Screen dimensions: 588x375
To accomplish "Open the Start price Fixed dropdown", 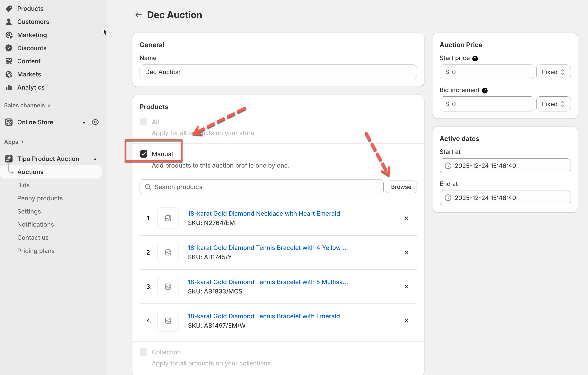I will [x=553, y=72].
